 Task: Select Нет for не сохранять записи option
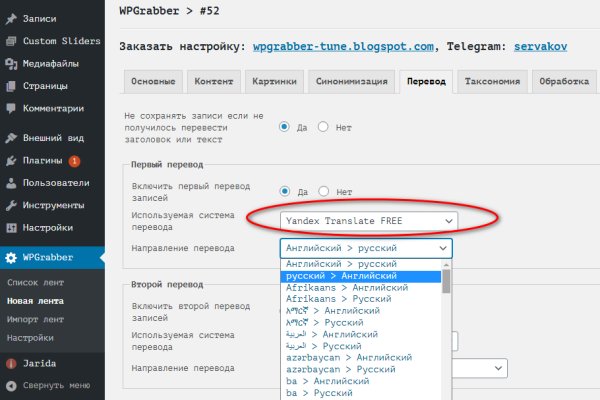point(324,127)
